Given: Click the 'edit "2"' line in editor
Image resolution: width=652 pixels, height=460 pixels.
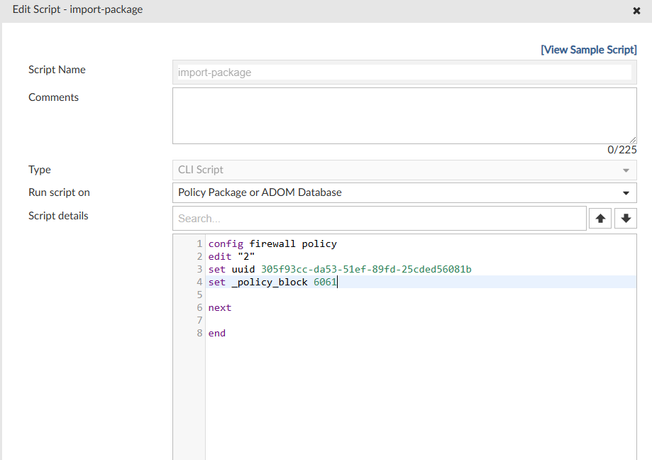Looking at the screenshot, I should [x=231, y=257].
